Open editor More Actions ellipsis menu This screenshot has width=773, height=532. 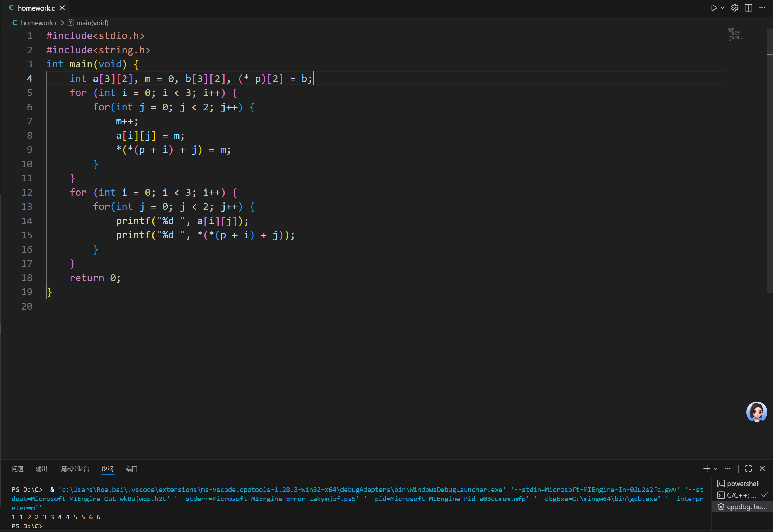(x=762, y=8)
